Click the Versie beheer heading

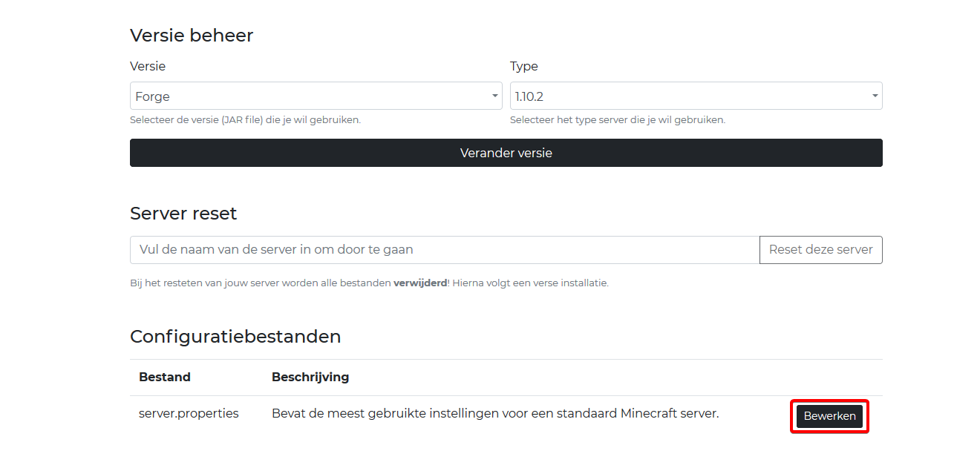192,35
